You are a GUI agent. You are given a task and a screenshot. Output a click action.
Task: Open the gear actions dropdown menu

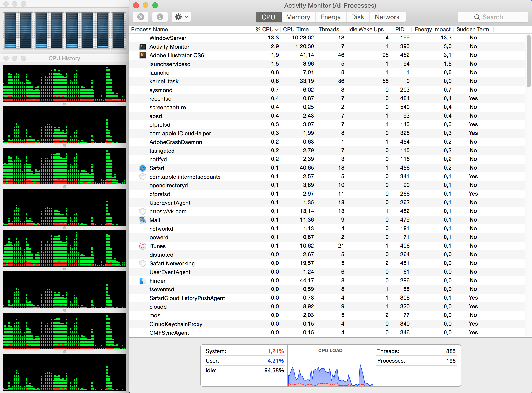click(181, 17)
